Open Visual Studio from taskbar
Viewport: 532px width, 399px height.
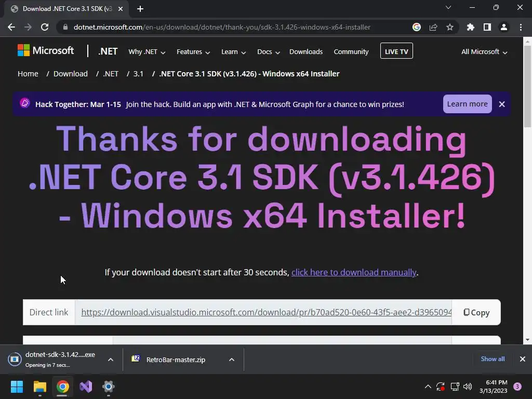[86, 387]
